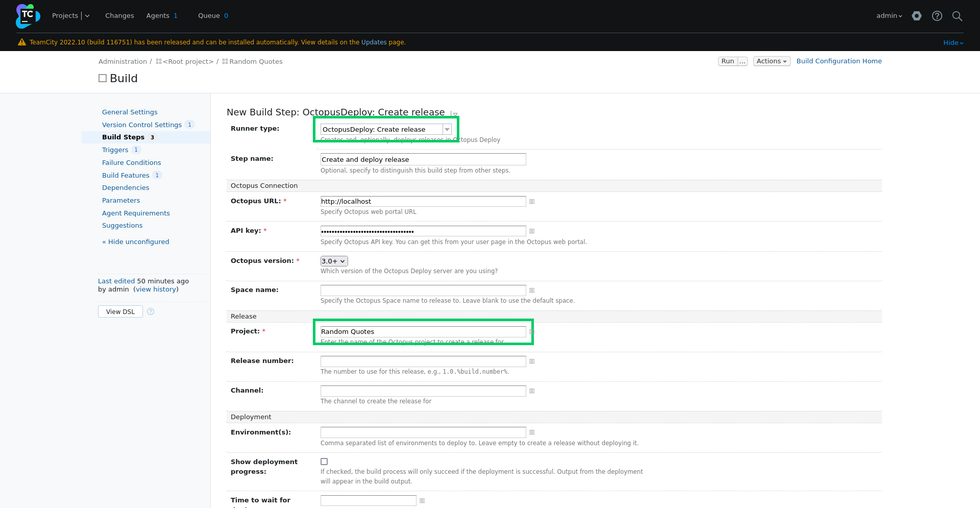Open the custom run ellipsis button
This screenshot has width=980, height=508.
pos(743,61)
